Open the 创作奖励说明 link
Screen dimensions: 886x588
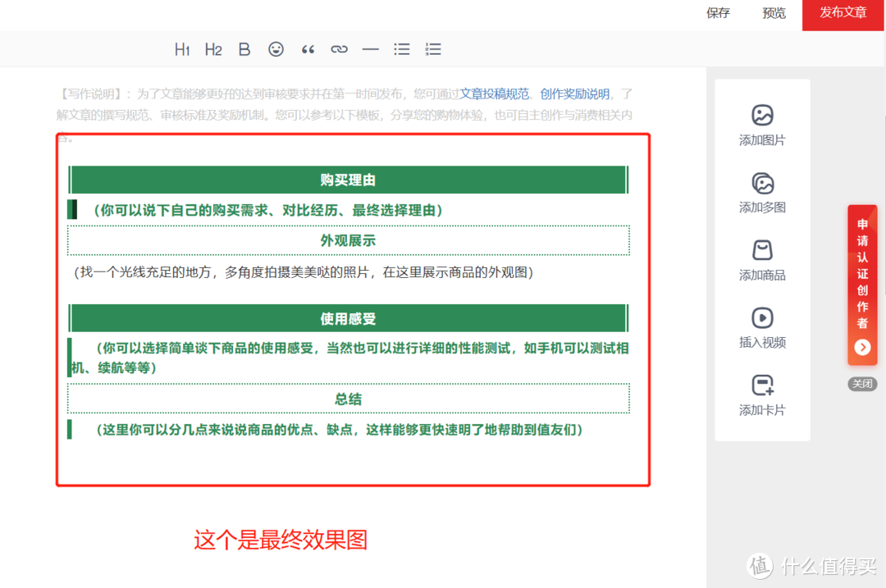(574, 93)
